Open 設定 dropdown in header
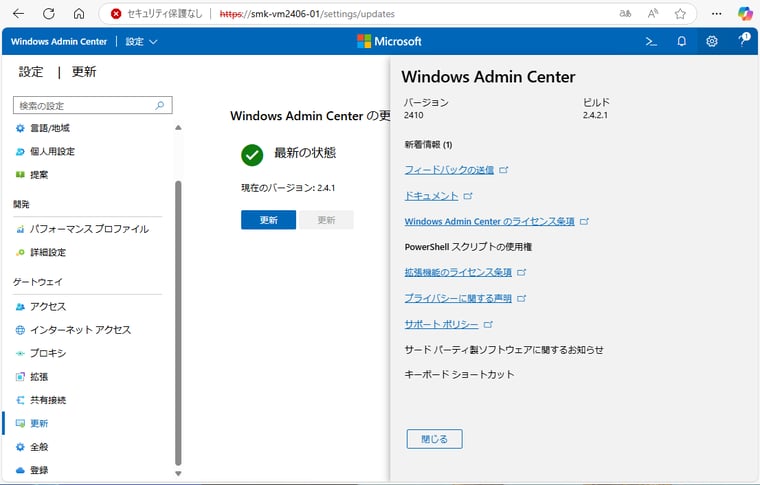This screenshot has height=485, width=760. click(141, 42)
